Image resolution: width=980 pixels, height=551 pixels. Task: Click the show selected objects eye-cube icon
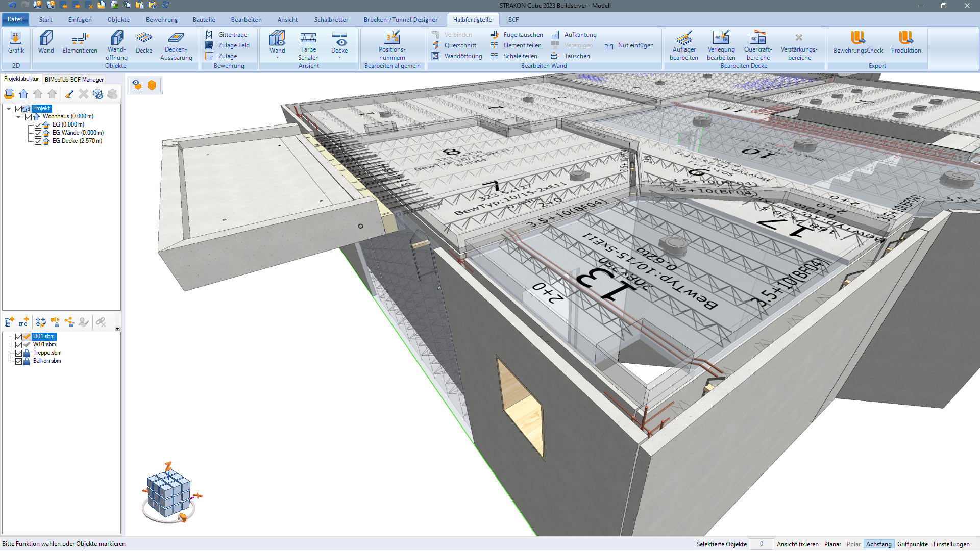[137, 85]
